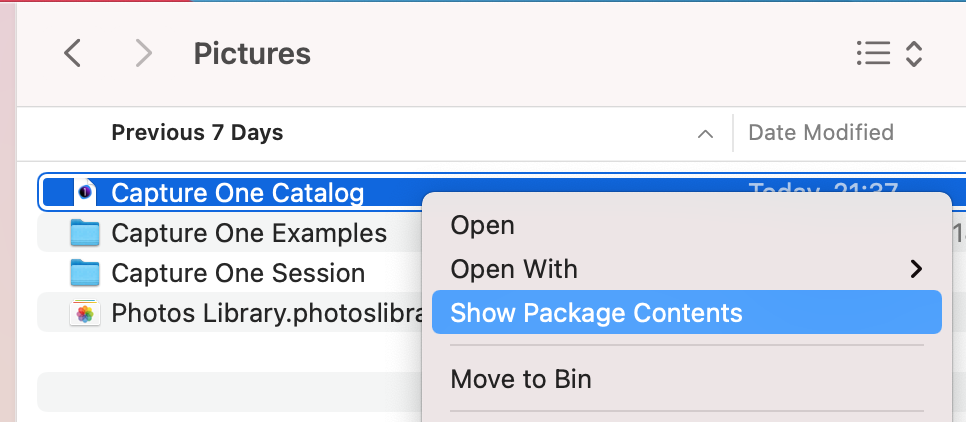Select the list view icon
966x422 pixels.
(x=873, y=54)
